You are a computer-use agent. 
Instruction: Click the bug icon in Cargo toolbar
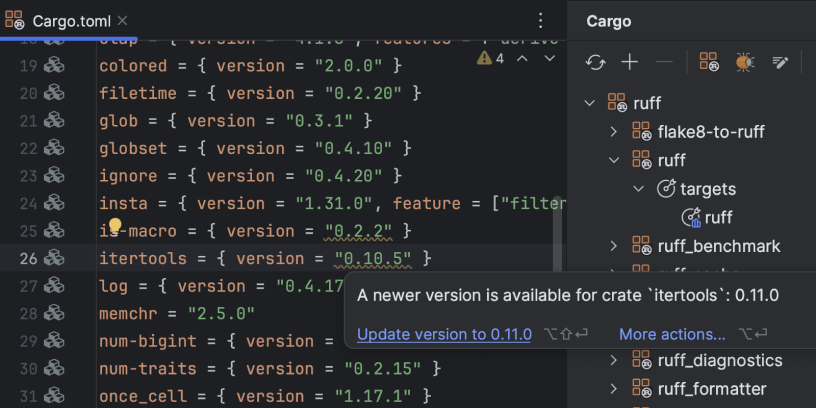click(x=745, y=62)
